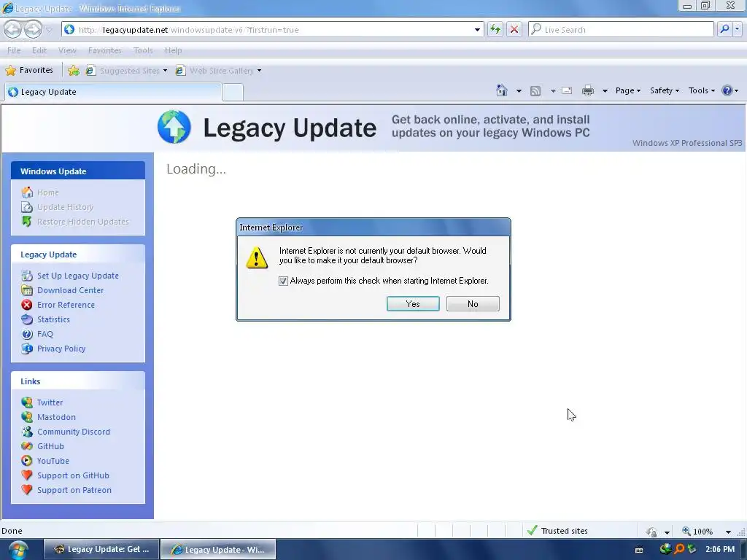The height and width of the screenshot is (560, 747).
Task: Expand the Home icon dropdown arrow
Action: tap(519, 91)
